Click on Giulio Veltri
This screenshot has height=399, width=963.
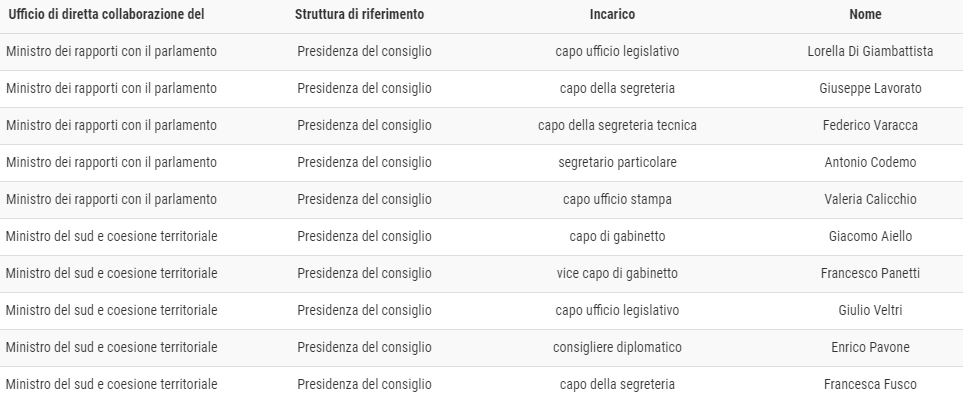870,311
